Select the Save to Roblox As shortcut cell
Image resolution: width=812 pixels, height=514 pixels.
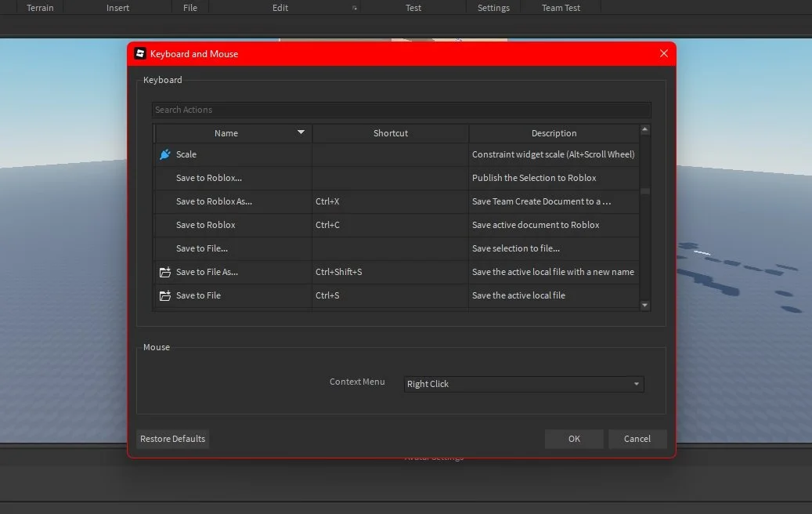click(x=391, y=201)
